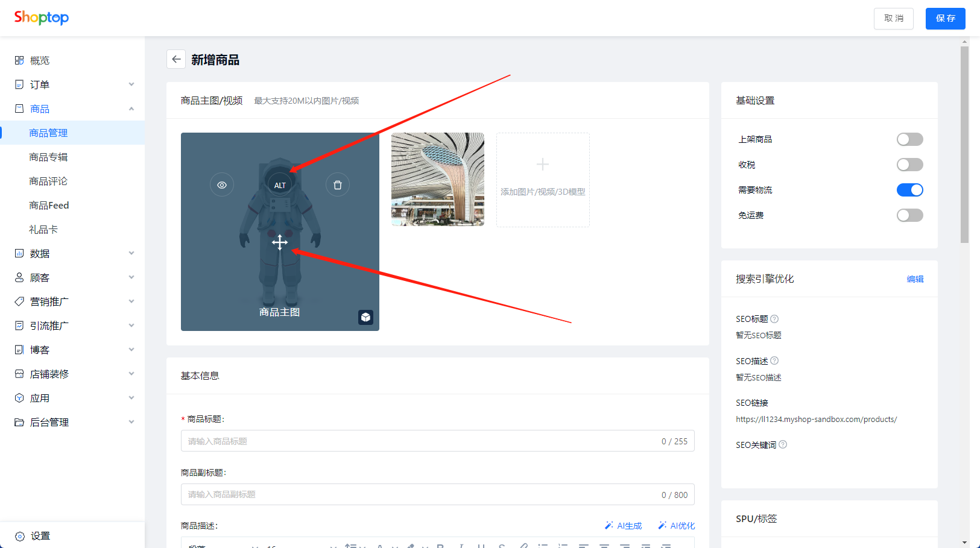980x548 pixels.
Task: Expand the 后台管理 sidebar section
Action: [72, 422]
